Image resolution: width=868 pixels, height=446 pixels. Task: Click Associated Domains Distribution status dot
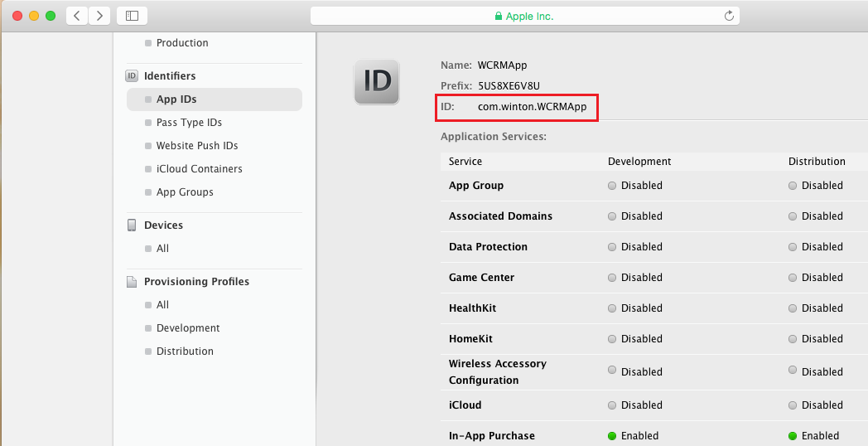pyautogui.click(x=792, y=216)
